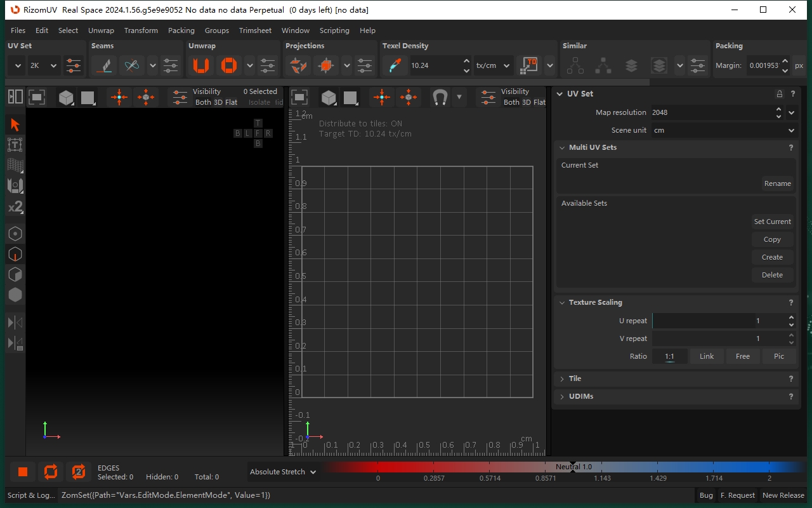Switch to vertex selection mode
The image size is (812, 508).
coord(15,234)
